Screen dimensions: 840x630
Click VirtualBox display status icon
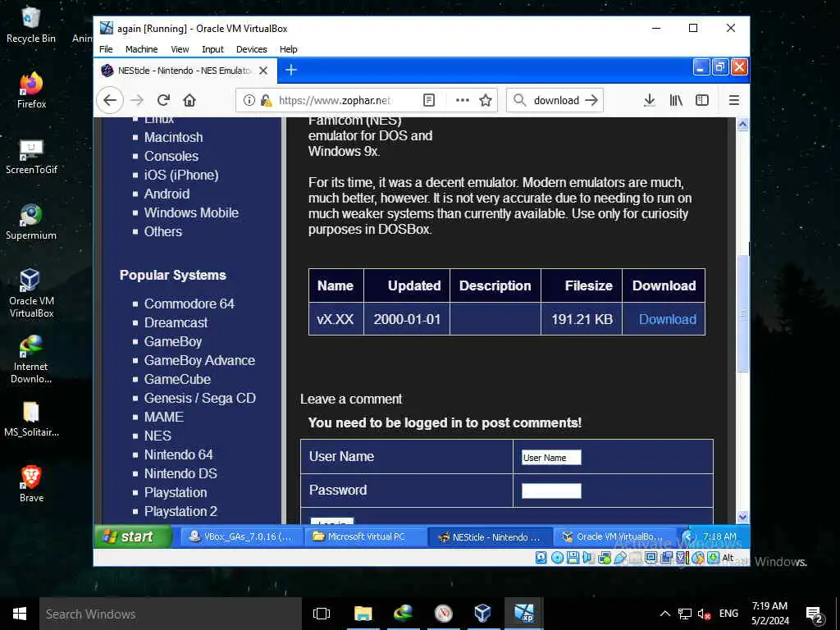click(x=651, y=558)
